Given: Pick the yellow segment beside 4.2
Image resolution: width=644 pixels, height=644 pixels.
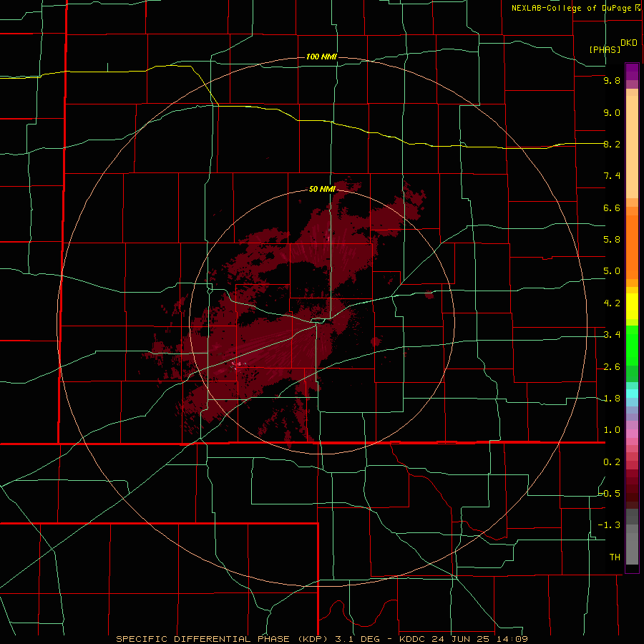Looking at the screenshot, I should point(632,306).
